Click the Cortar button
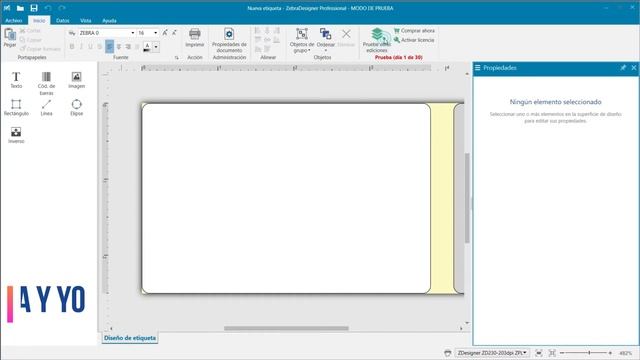The image size is (640, 360). pos(30,31)
